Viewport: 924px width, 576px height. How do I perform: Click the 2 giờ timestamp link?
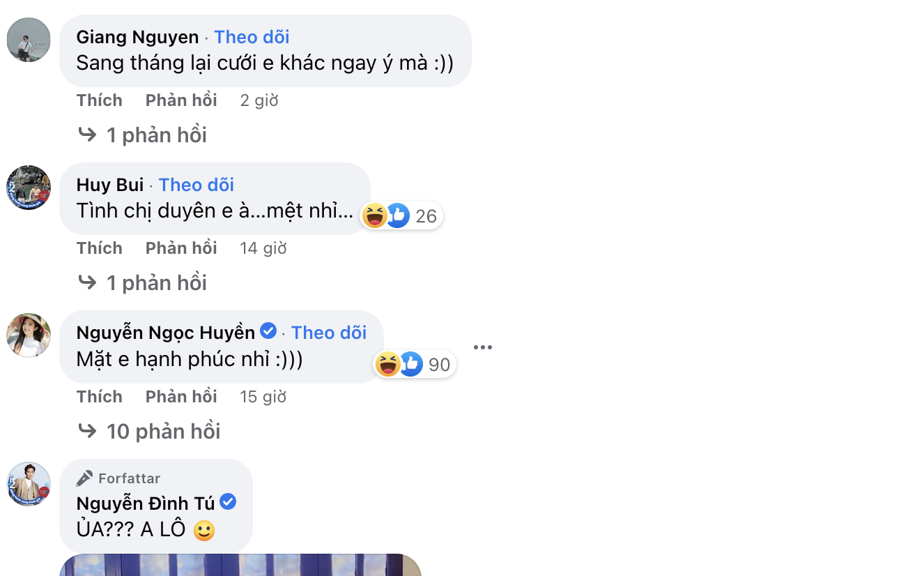[259, 100]
